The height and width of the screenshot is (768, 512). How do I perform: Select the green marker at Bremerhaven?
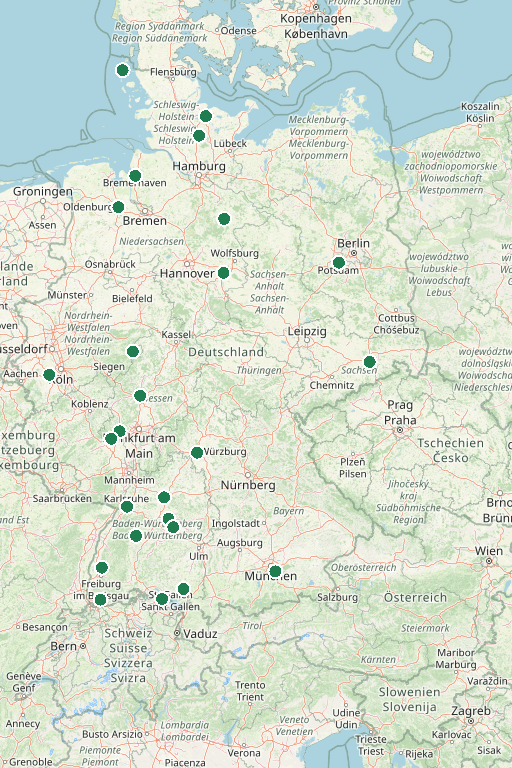[x=135, y=175]
